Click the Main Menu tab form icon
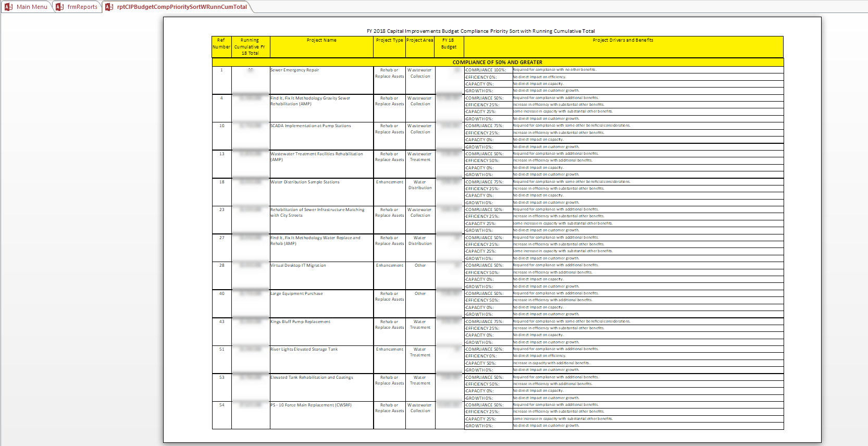The width and height of the screenshot is (868, 446). (x=8, y=7)
